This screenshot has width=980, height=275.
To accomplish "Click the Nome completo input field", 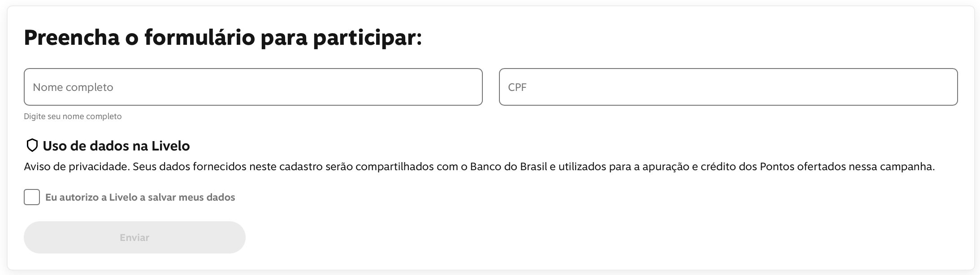I will (253, 87).
